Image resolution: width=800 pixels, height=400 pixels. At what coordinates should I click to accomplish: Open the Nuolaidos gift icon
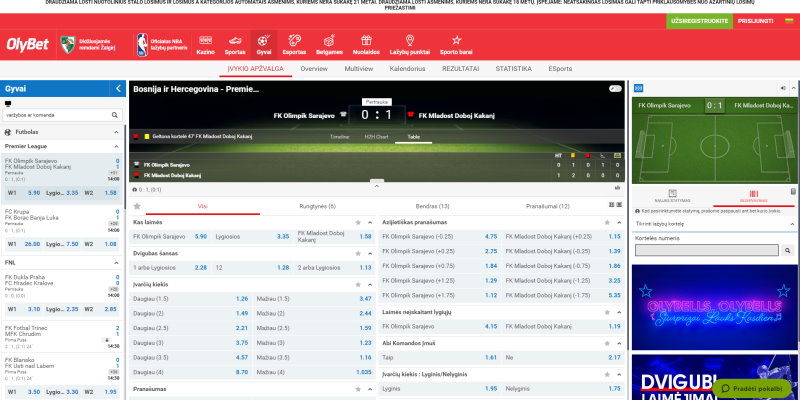click(x=366, y=40)
